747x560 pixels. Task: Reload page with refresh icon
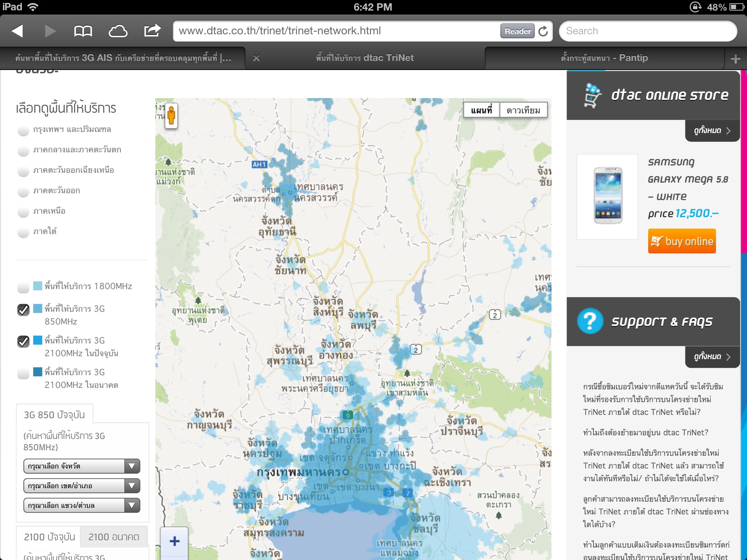pyautogui.click(x=543, y=31)
